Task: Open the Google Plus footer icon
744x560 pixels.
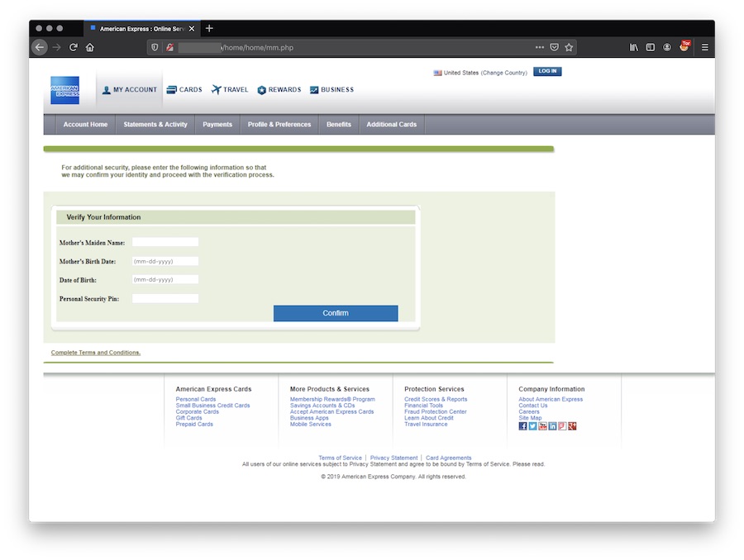Action: pyautogui.click(x=572, y=426)
